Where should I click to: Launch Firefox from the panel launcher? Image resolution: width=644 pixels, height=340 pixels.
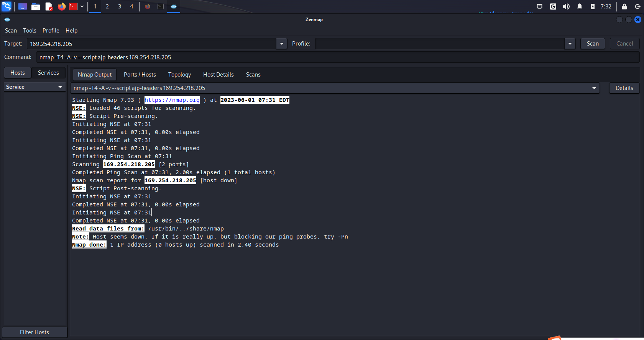click(61, 7)
